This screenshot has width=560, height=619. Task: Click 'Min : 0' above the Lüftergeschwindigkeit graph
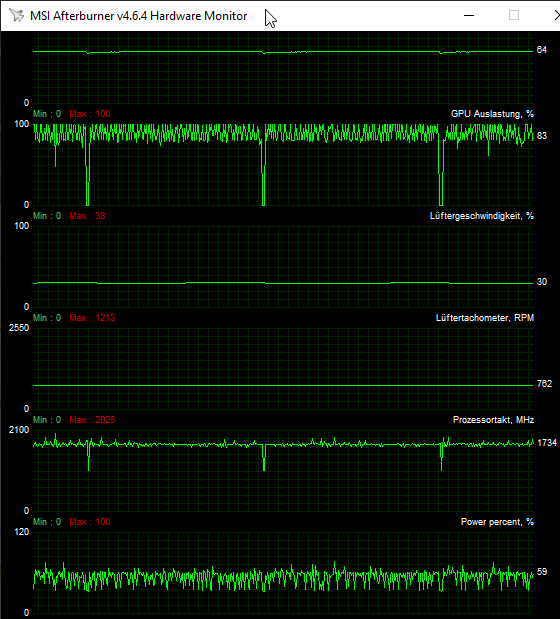pyautogui.click(x=47, y=216)
